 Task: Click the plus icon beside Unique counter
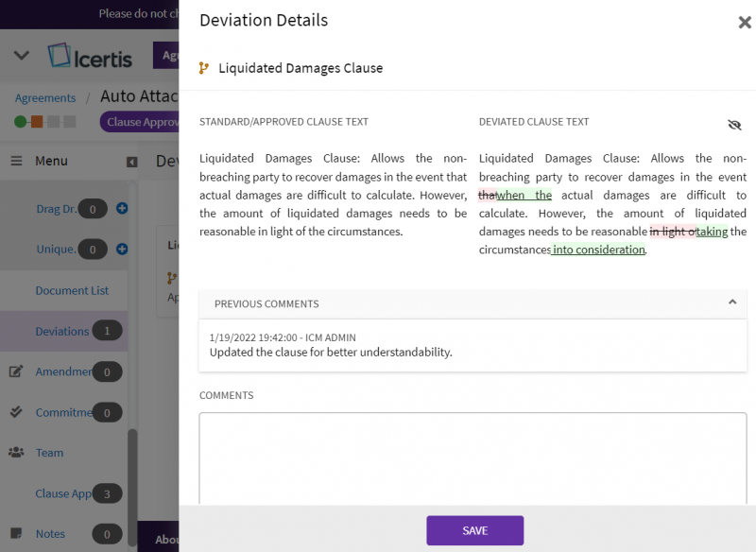[x=121, y=250]
